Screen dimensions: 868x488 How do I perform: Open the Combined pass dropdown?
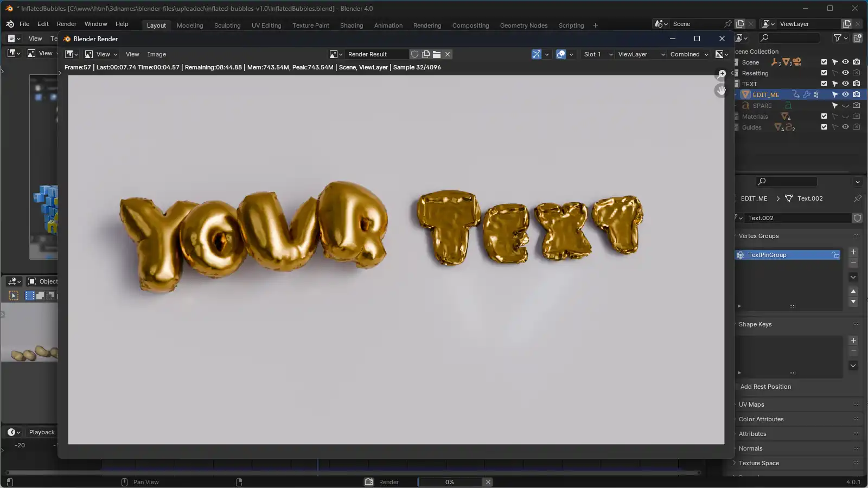pos(689,54)
